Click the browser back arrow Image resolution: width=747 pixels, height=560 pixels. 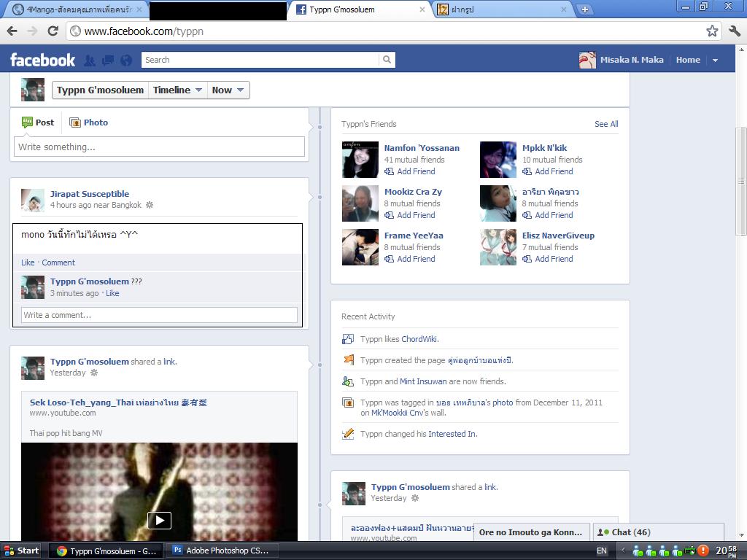[12, 31]
